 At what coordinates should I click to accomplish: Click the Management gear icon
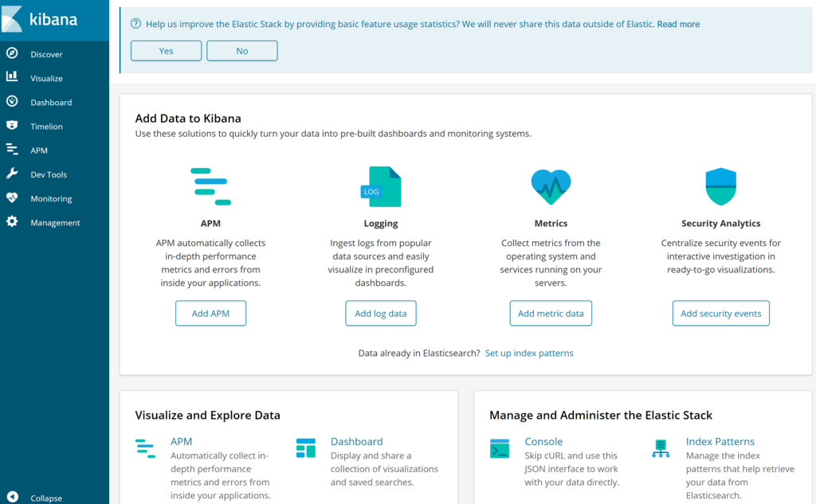pos(12,221)
